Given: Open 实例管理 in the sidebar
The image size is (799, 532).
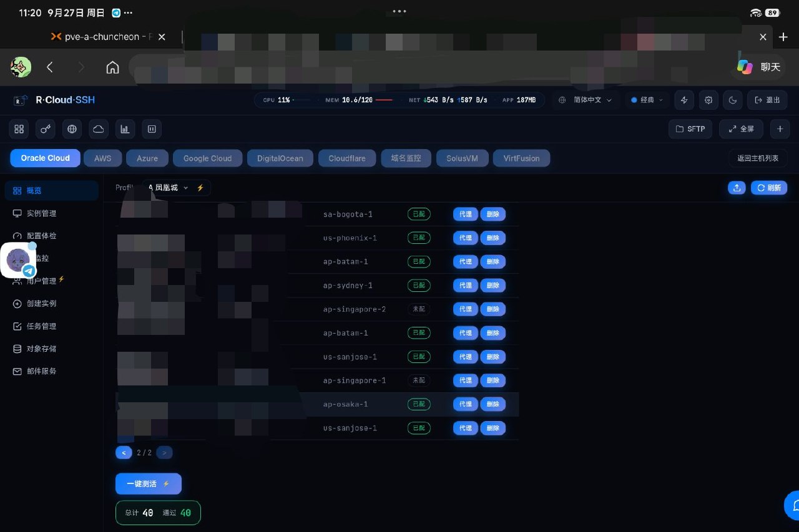Looking at the screenshot, I should coord(51,213).
